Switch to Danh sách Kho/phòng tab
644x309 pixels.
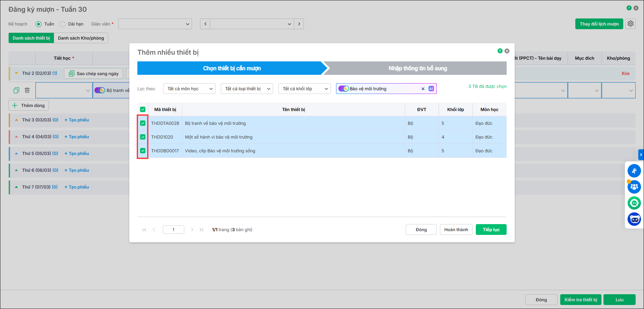click(x=81, y=38)
